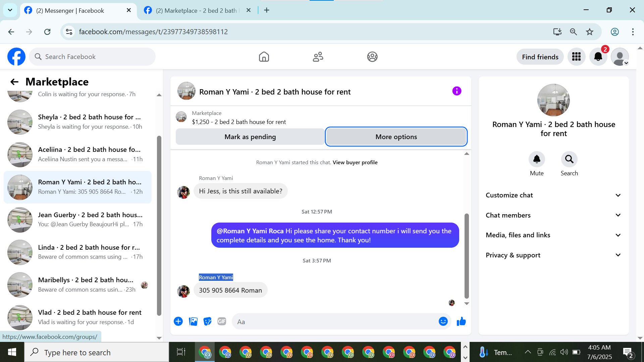The width and height of the screenshot is (644, 362).
Task: Choose a GIF
Action: pos(222,321)
